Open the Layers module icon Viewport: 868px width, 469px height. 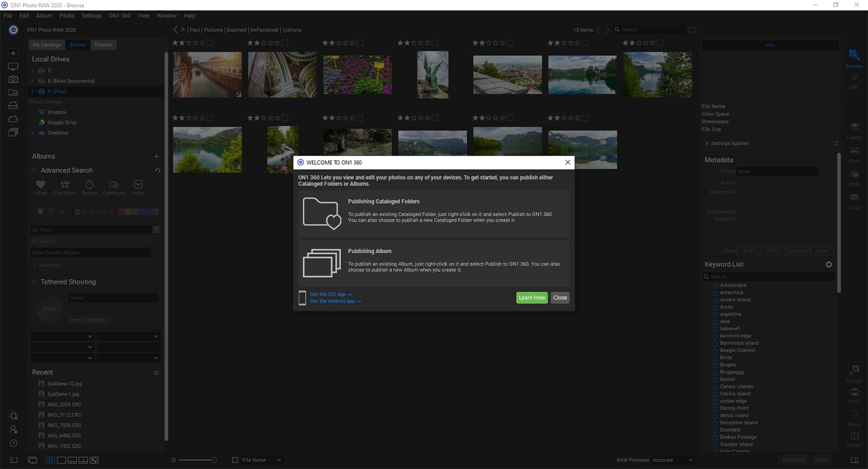pyautogui.click(x=854, y=126)
